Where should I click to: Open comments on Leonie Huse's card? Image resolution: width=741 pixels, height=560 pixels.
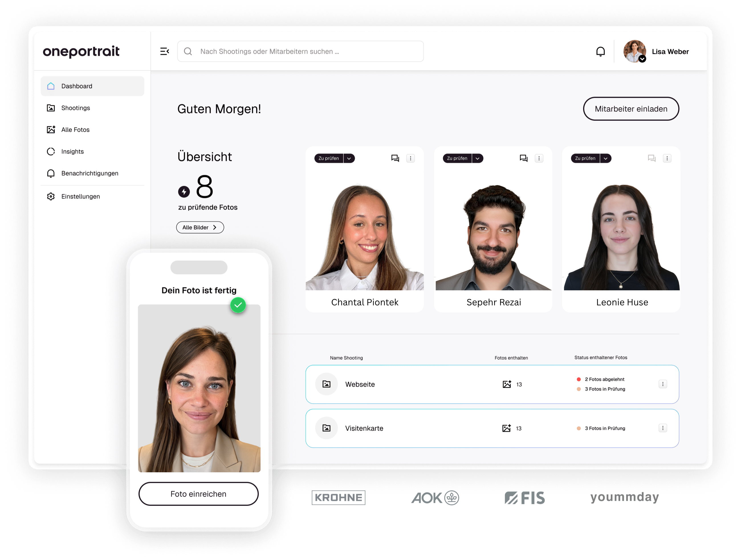click(x=652, y=158)
